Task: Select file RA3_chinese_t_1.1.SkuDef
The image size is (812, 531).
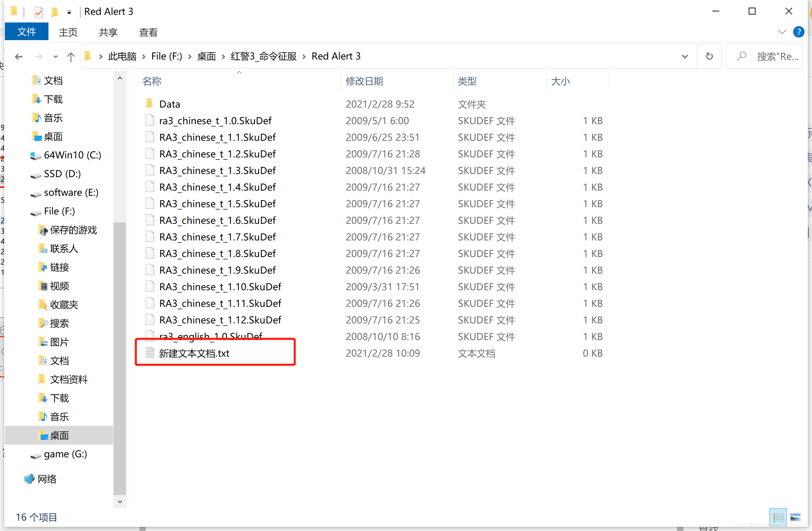Action: [x=217, y=137]
